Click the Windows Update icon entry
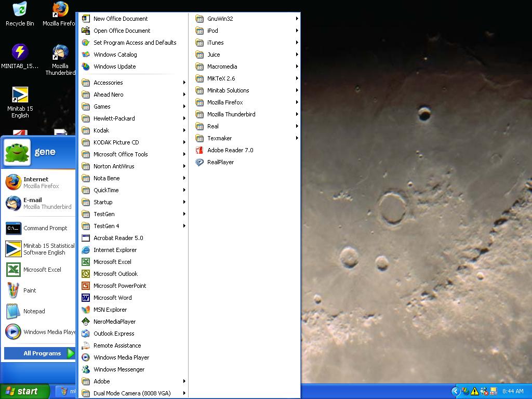 [86, 66]
